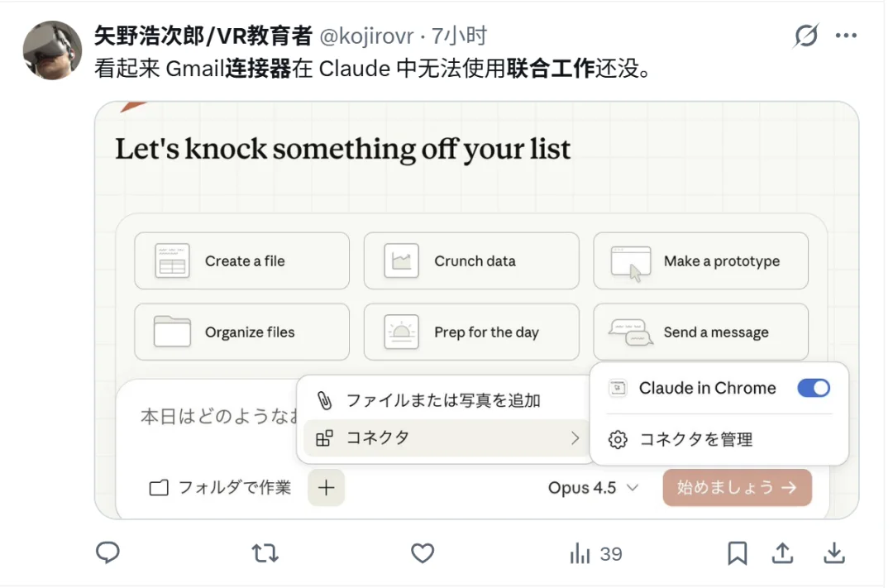The width and height of the screenshot is (893, 588).
Task: Expand the コネクタ submenu
Action: [446, 438]
